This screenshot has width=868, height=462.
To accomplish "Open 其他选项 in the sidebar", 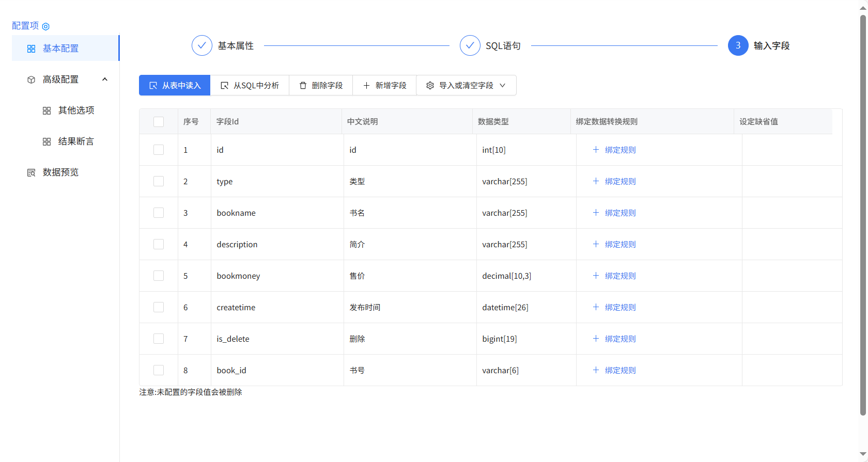I will pyautogui.click(x=66, y=110).
